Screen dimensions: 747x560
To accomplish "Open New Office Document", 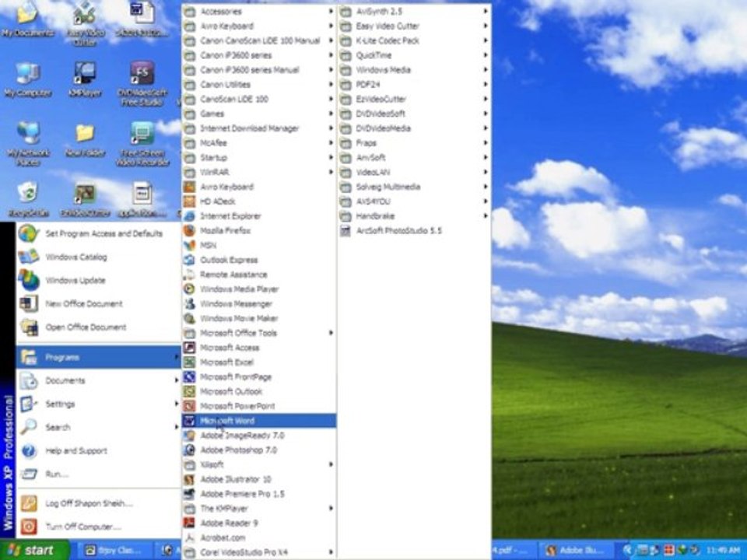I will click(x=98, y=303).
